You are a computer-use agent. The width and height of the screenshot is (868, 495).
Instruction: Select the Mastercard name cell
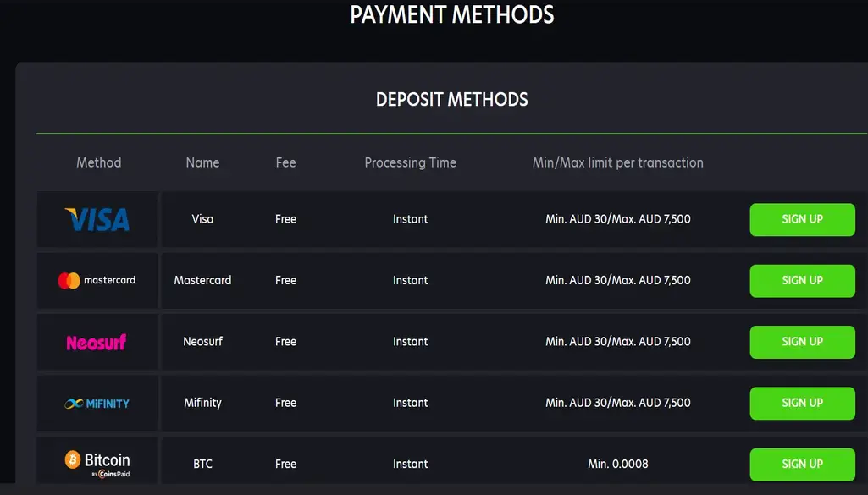pos(202,280)
